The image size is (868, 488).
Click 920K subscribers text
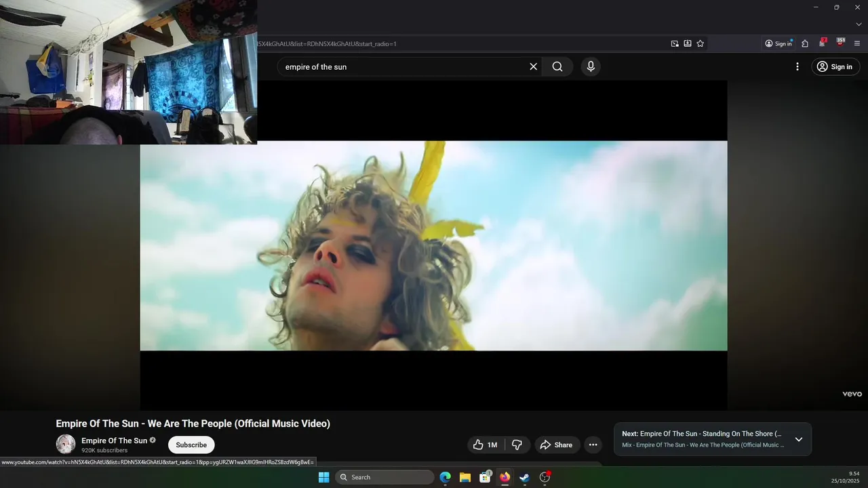coord(104,450)
